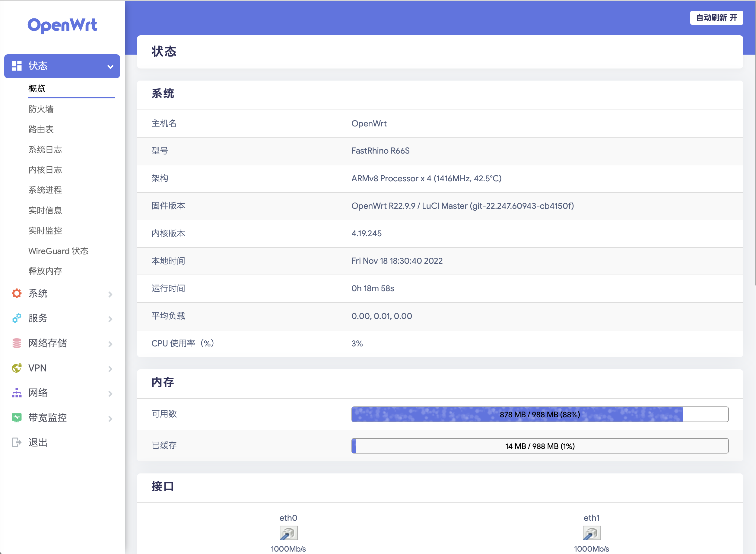Click the red network storage database icon
The width and height of the screenshot is (756, 554).
(x=16, y=343)
